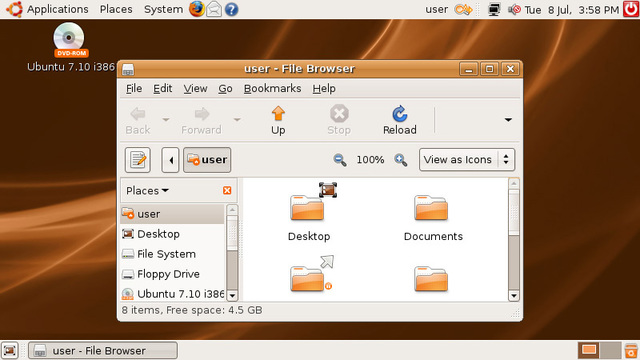640x360 pixels.
Task: Open the network monitor icon
Action: (494, 9)
